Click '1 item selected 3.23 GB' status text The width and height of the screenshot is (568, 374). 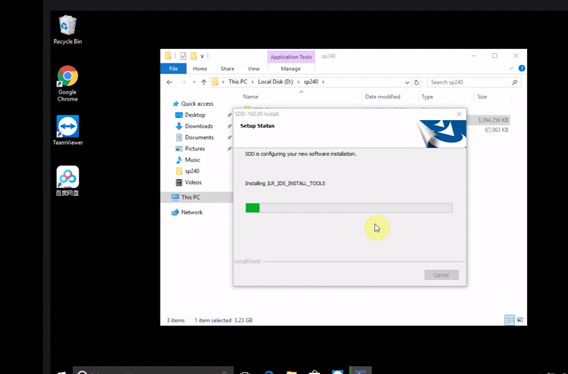pyautogui.click(x=224, y=320)
